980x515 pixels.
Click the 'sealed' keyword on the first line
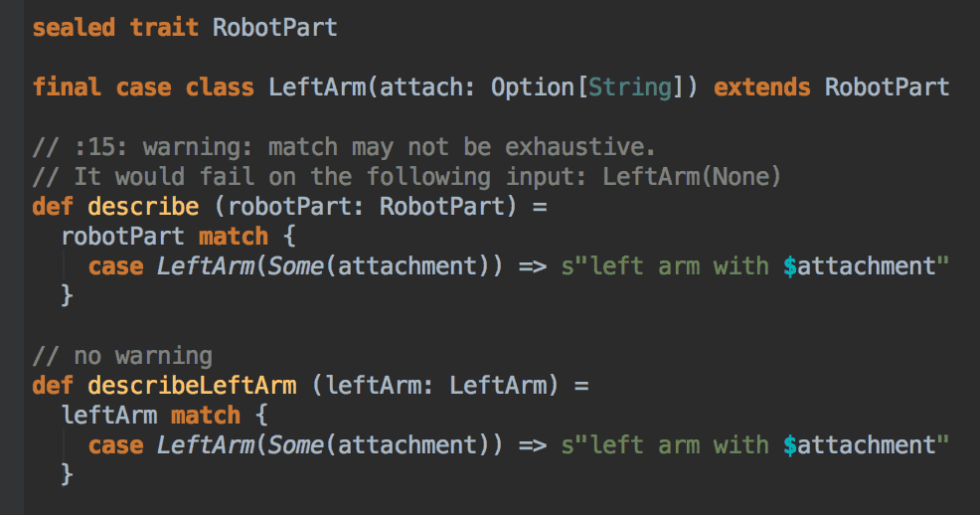pyautogui.click(x=74, y=28)
